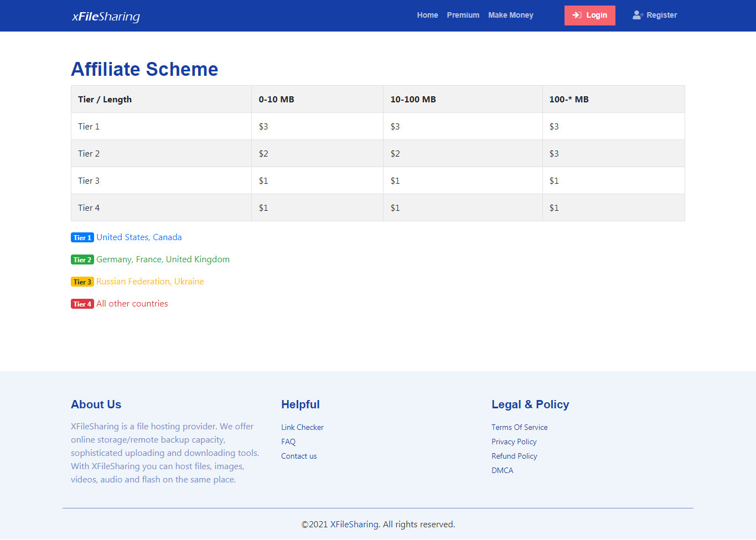The image size is (756, 540).
Task: Click the Helpful footer heading
Action: (x=301, y=404)
